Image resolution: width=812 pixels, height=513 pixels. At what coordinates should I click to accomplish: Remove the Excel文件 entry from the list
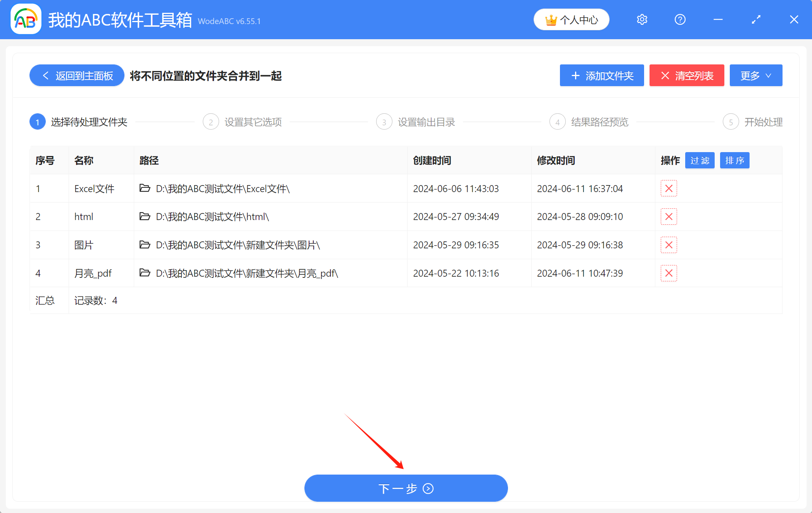pos(669,189)
